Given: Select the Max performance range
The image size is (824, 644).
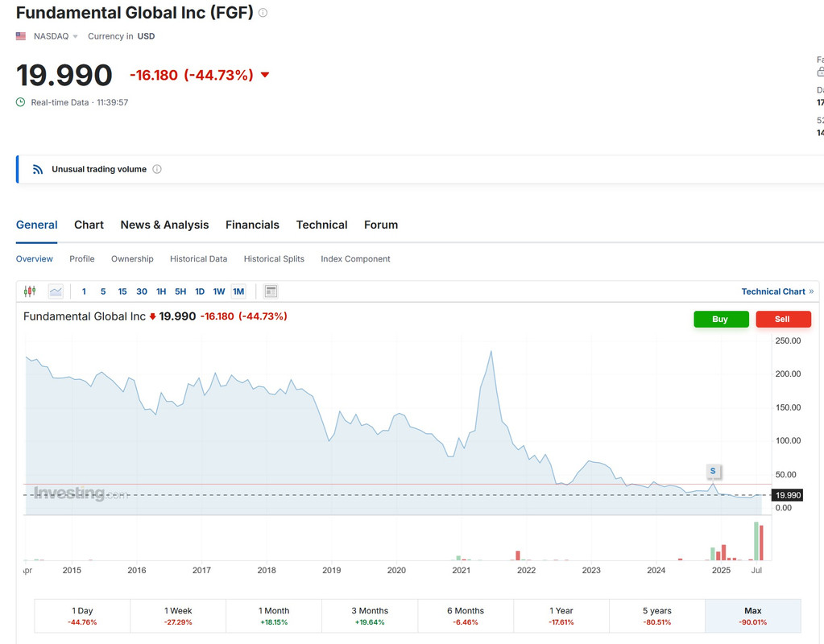Looking at the screenshot, I should pyautogui.click(x=753, y=616).
